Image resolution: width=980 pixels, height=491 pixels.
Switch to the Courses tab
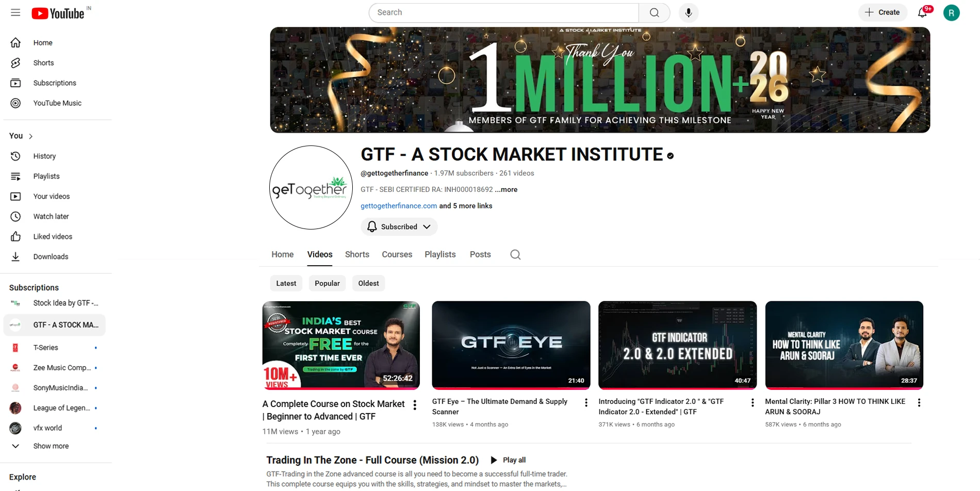pos(397,254)
